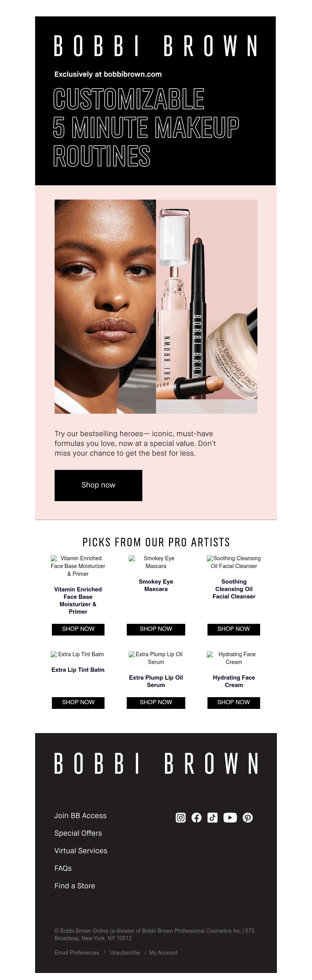Open Email Preferences link
The height and width of the screenshot is (980, 312).
[x=77, y=952]
